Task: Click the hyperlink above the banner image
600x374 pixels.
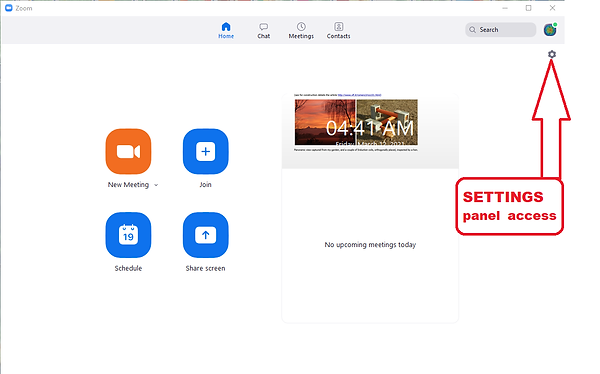Action: (359, 95)
